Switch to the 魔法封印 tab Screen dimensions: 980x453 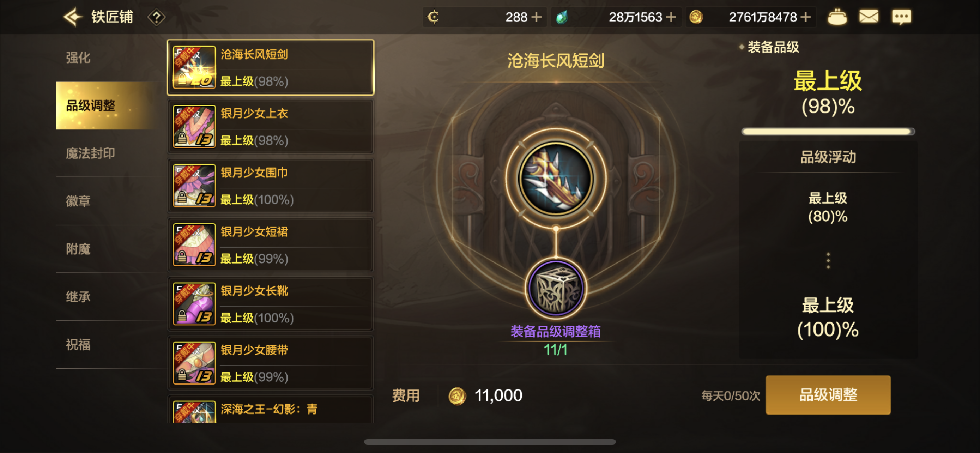[x=90, y=153]
